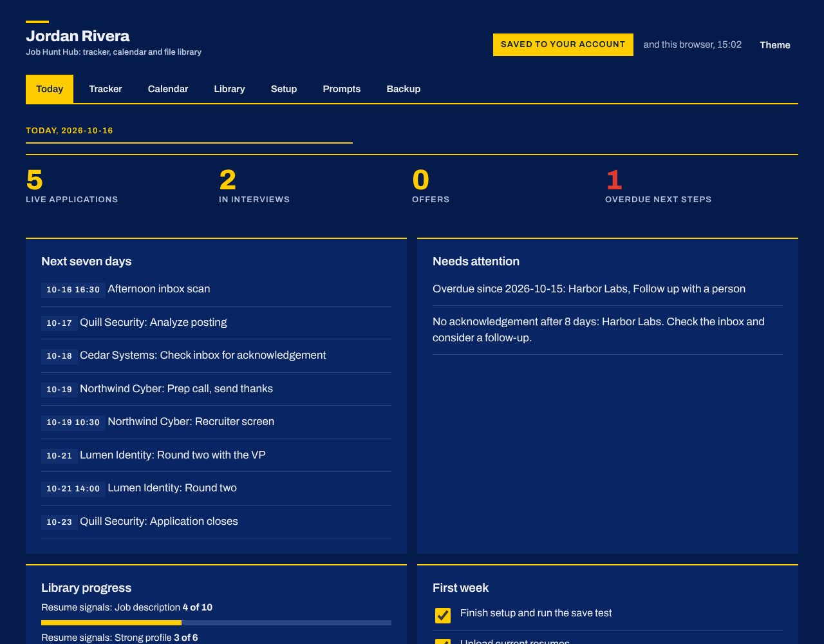824x644 pixels.
Task: Click the Library progress heading
Action: click(x=86, y=588)
